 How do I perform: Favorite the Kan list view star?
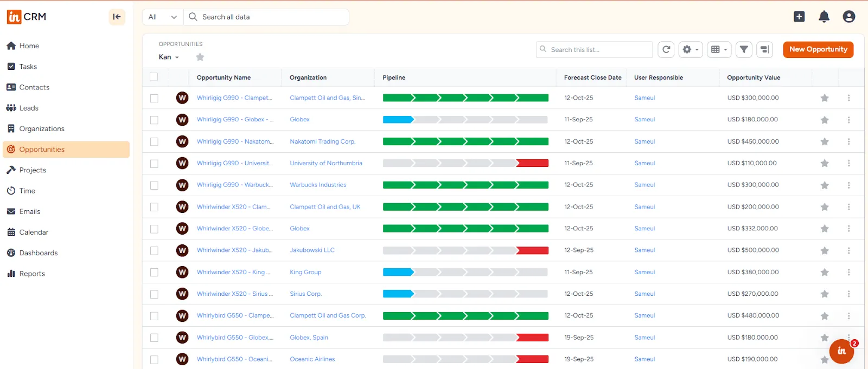click(200, 57)
